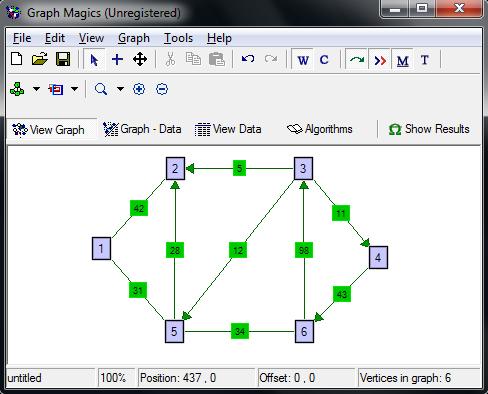Open the Help menu
This screenshot has height=394, width=488.
(x=219, y=38)
